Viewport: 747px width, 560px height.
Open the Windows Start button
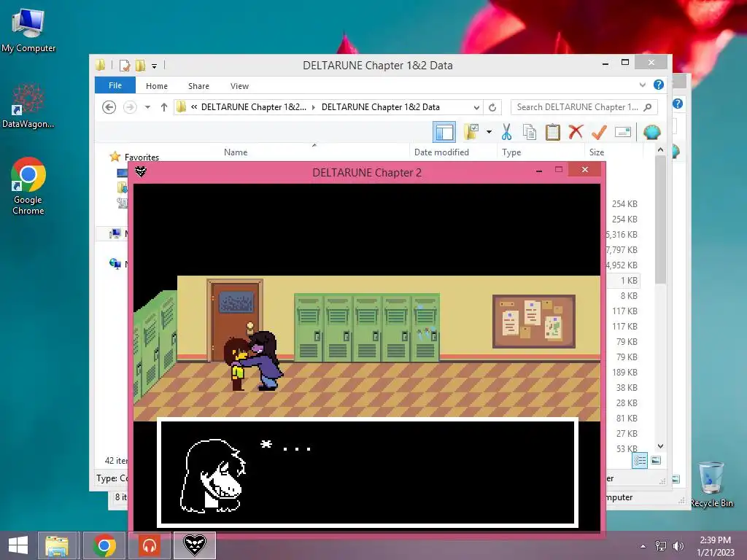tap(18, 545)
